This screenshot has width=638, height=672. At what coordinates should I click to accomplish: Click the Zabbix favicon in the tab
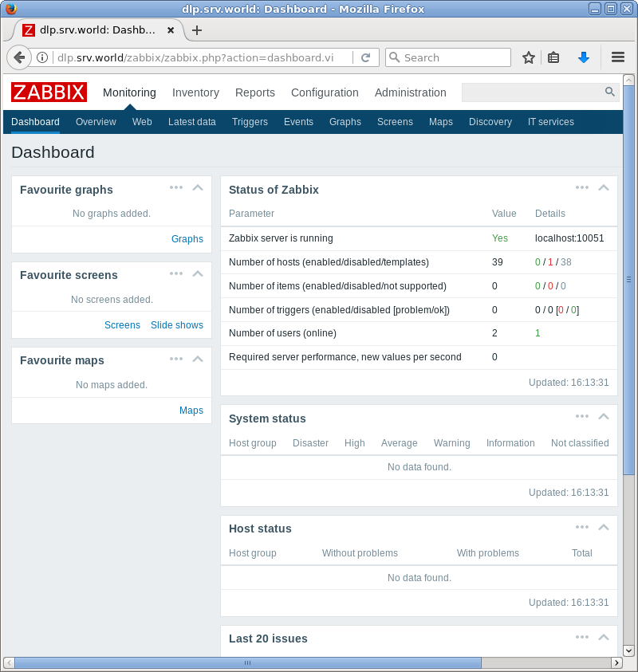(x=28, y=30)
